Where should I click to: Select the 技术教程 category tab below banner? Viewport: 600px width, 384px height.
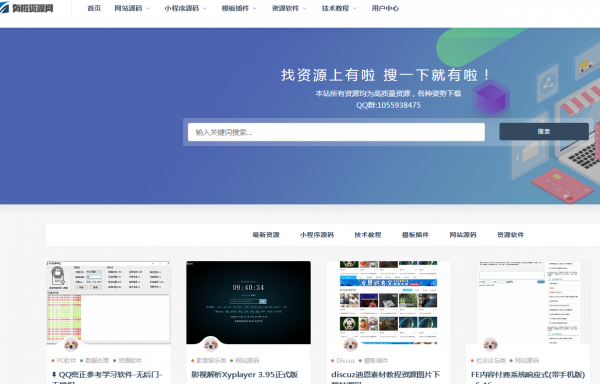(x=368, y=234)
